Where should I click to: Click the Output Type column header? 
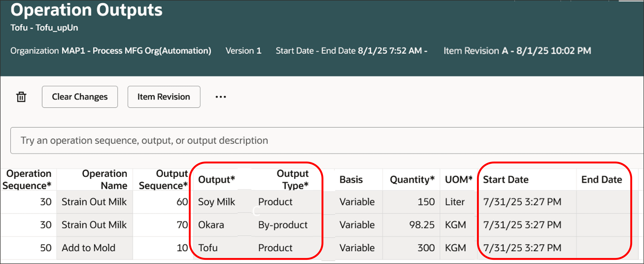coord(292,180)
